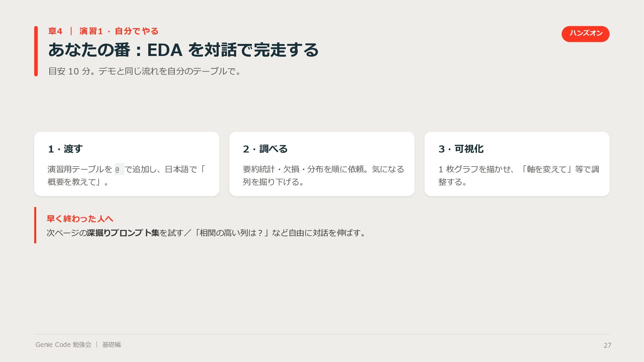The width and height of the screenshot is (644, 362).
Task: Select the 2・調べる card heading
Action: pos(265,149)
